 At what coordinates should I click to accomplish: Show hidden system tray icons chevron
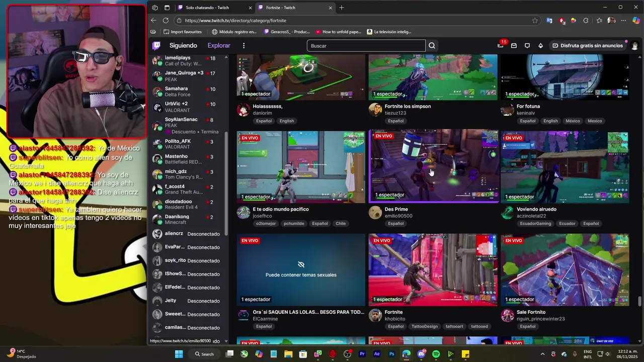542,354
